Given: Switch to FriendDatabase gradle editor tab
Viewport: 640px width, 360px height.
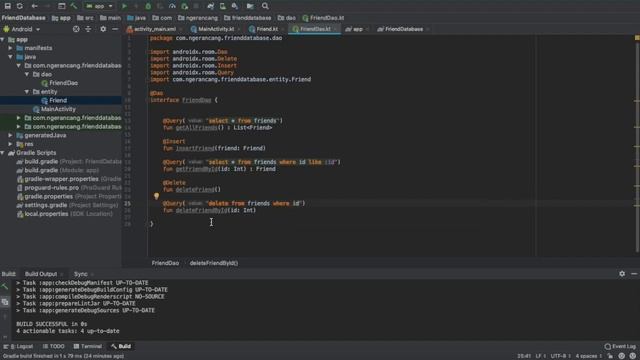Looking at the screenshot, I should click(404, 29).
